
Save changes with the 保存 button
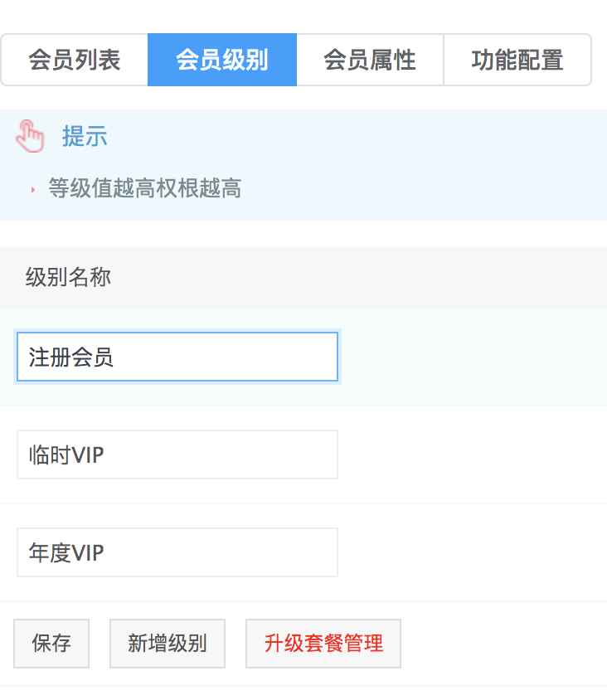[x=51, y=644]
